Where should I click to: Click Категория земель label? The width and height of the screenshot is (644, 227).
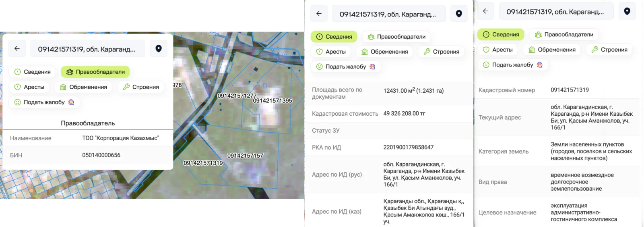coord(504,152)
